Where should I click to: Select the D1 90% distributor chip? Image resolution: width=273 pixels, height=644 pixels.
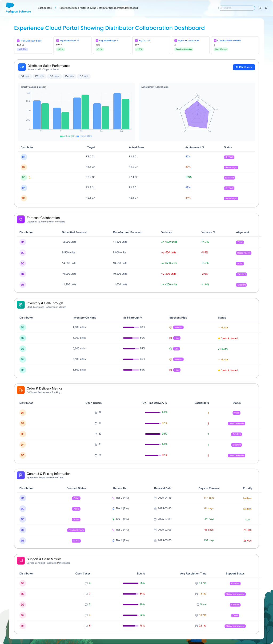click(25, 76)
